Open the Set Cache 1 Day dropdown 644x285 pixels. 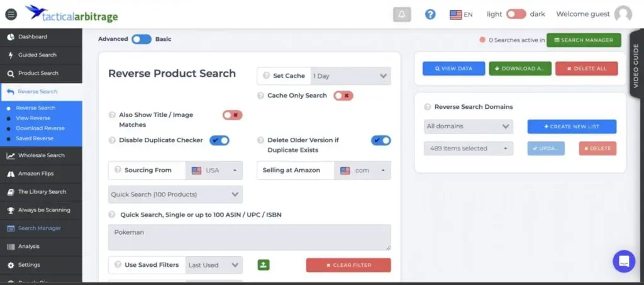coord(350,76)
